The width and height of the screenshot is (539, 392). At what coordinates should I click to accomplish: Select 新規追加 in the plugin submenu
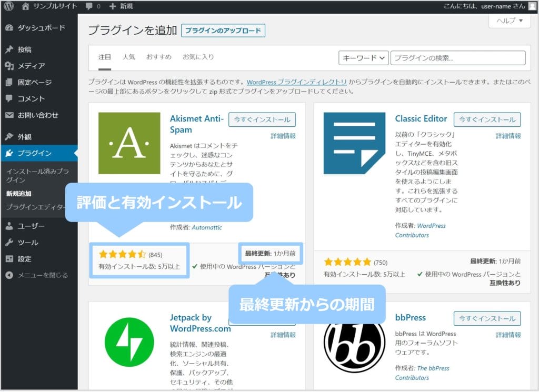(x=19, y=194)
